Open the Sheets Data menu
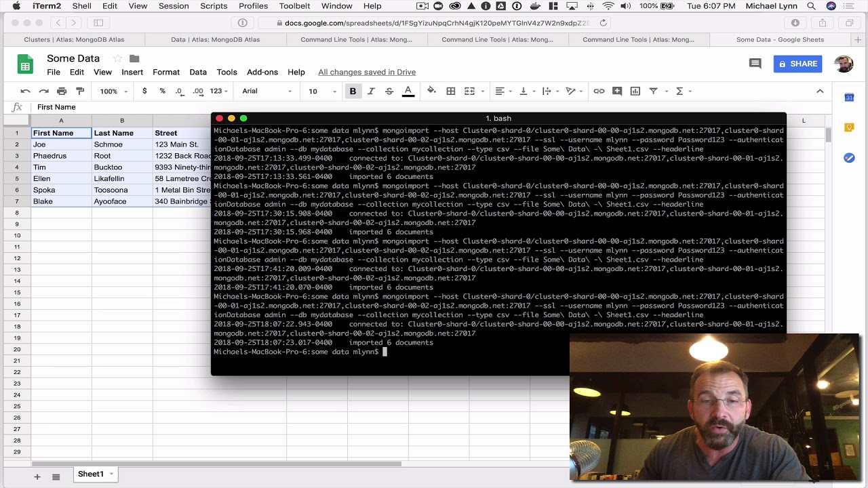Screen dimensions: 868x488 pos(198,72)
